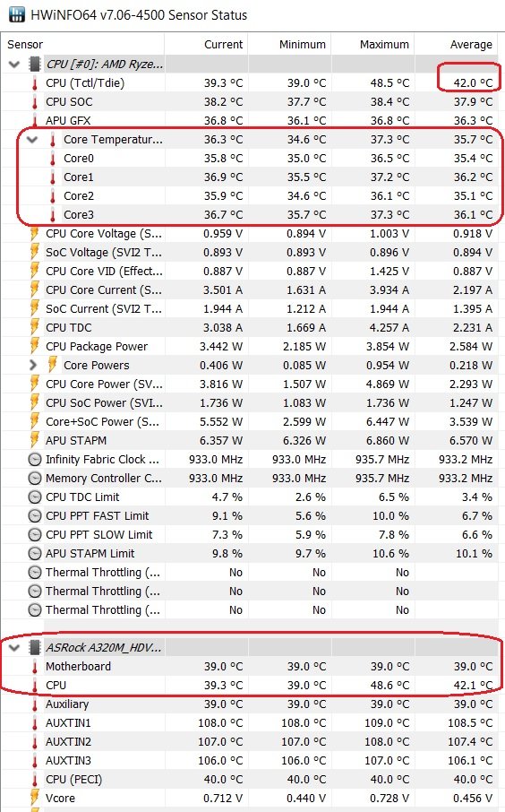Click thermometer icon next to AUXTIN1
This screenshot has height=812, width=505.
[x=35, y=723]
